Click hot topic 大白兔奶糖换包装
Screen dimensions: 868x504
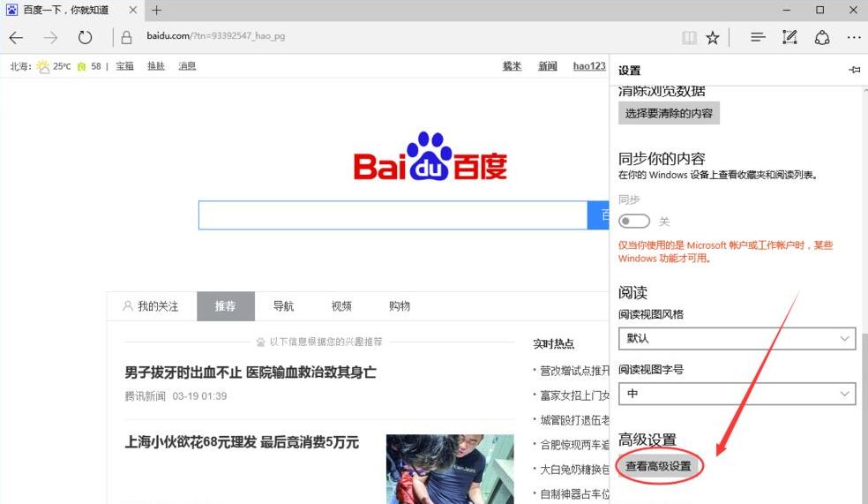(574, 469)
